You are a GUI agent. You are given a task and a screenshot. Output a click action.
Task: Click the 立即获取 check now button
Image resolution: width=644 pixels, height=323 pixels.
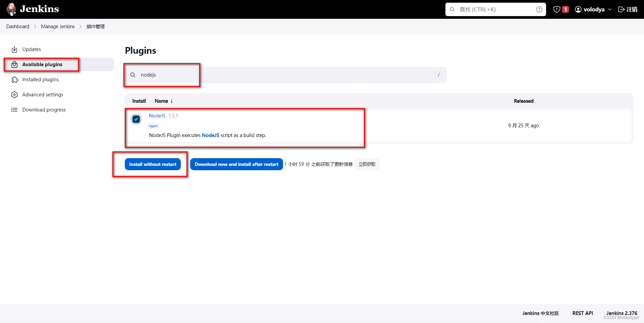[367, 164]
